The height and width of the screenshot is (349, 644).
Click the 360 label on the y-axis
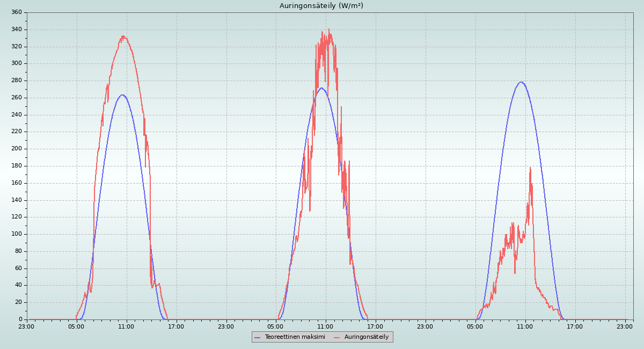tap(17, 12)
